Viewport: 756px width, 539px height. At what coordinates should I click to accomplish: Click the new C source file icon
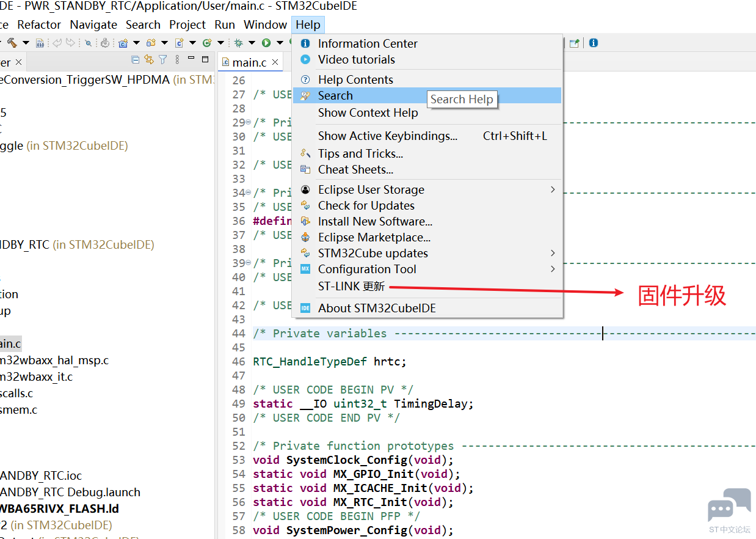point(180,43)
